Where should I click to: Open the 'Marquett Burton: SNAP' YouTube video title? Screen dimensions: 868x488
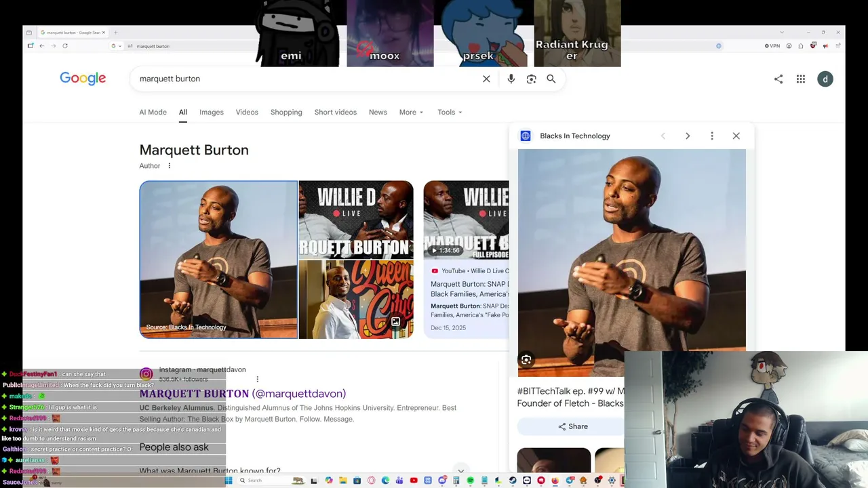point(470,289)
